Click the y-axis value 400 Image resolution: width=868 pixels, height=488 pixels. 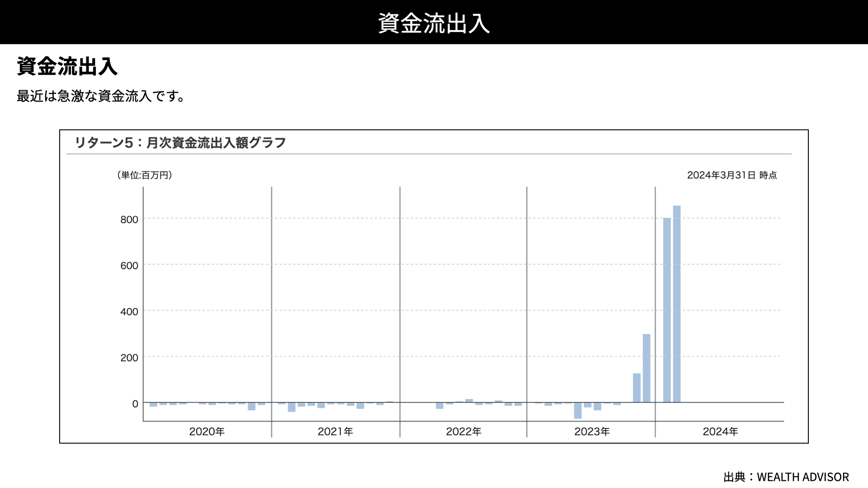[129, 312]
